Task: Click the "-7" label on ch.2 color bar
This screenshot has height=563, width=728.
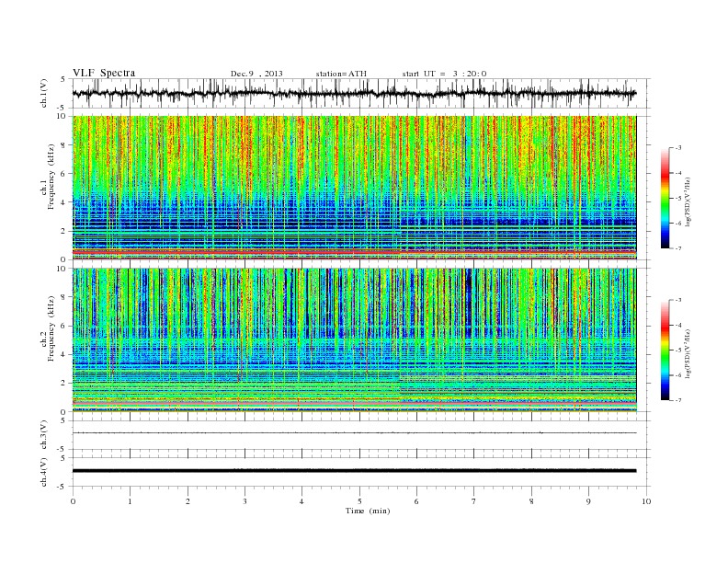Action: [x=677, y=400]
